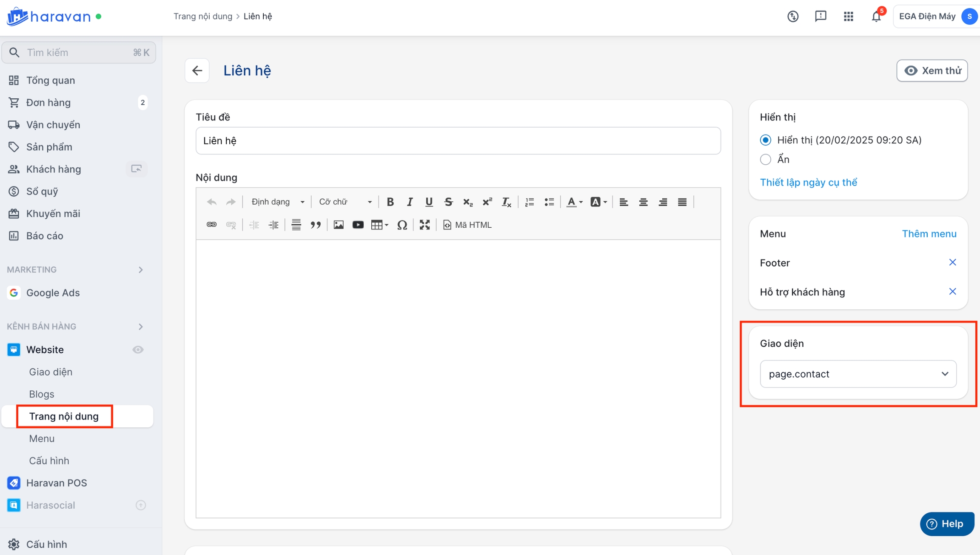Open the Định dạng format dropdown
This screenshot has height=555, width=980.
(277, 202)
